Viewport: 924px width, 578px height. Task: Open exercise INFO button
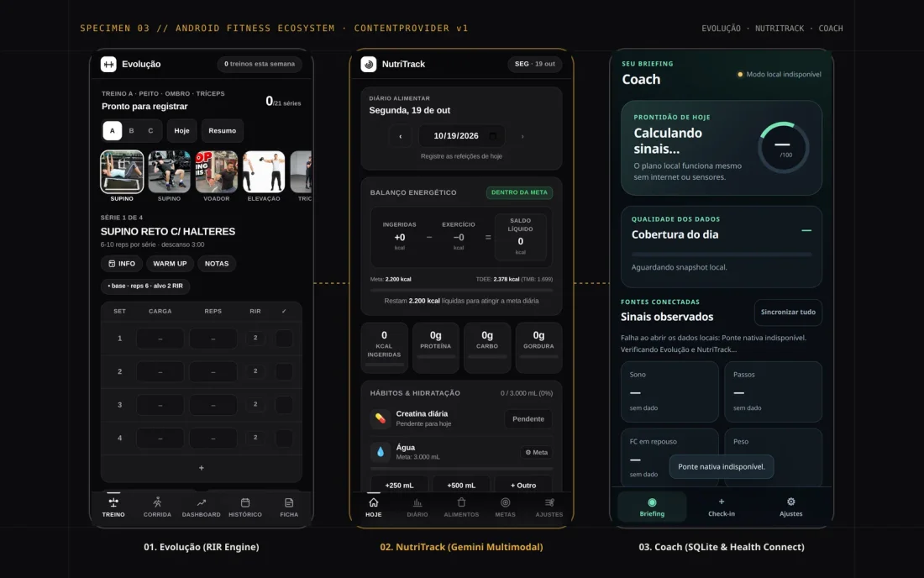(x=122, y=263)
